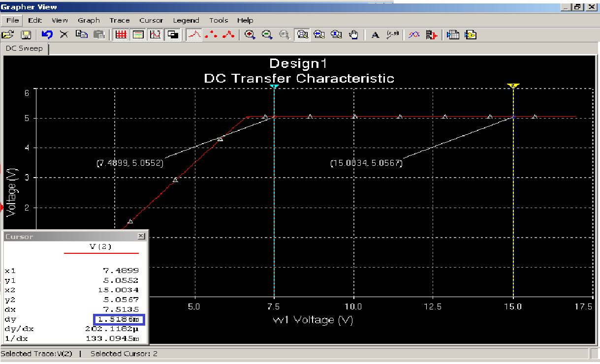This screenshot has height=364, width=600.
Task: Click the Add Text 'A' icon
Action: [x=375, y=35]
